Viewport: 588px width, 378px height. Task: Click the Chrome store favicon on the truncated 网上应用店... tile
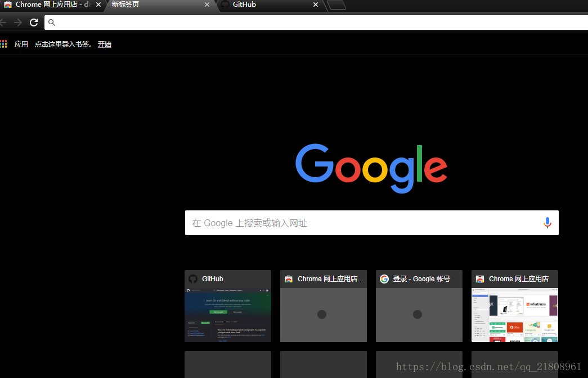pyautogui.click(x=289, y=279)
